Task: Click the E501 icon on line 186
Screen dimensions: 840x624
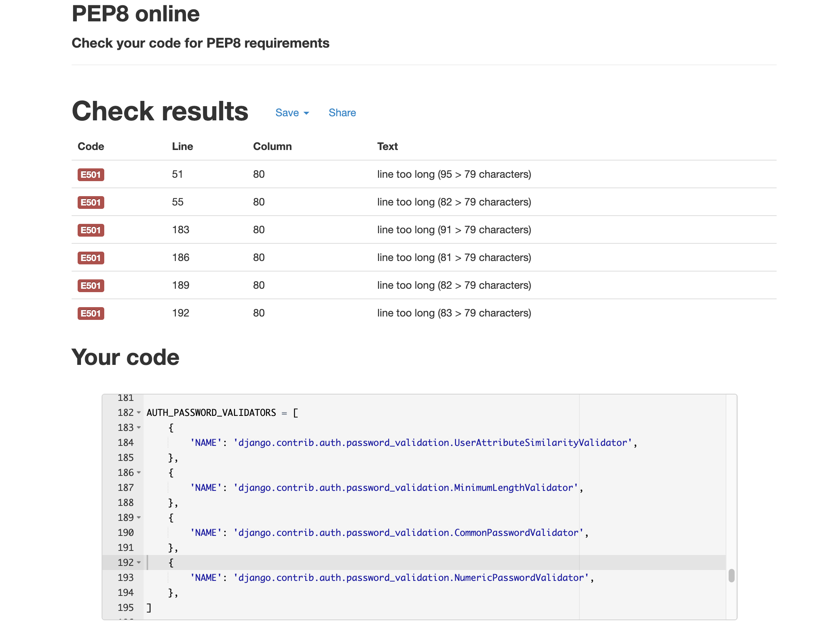Action: [x=90, y=258]
